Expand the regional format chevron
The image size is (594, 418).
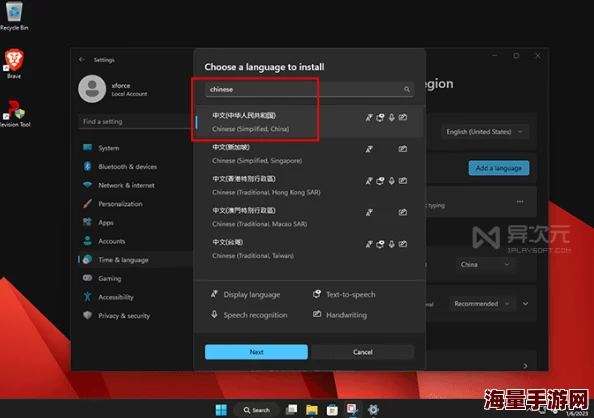526,304
